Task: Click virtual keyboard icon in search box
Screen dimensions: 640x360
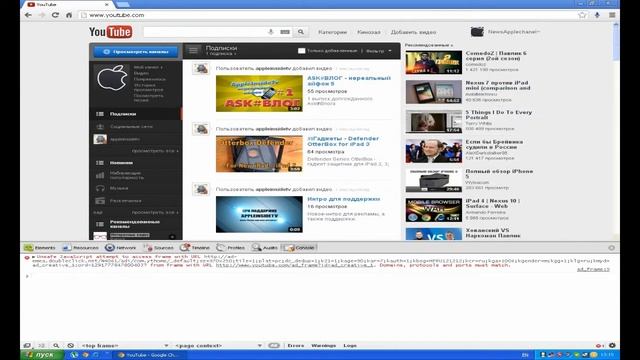Action: click(285, 32)
